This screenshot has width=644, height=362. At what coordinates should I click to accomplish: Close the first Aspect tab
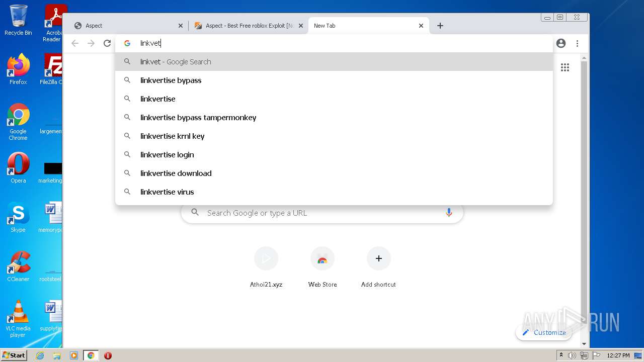[181, 26]
